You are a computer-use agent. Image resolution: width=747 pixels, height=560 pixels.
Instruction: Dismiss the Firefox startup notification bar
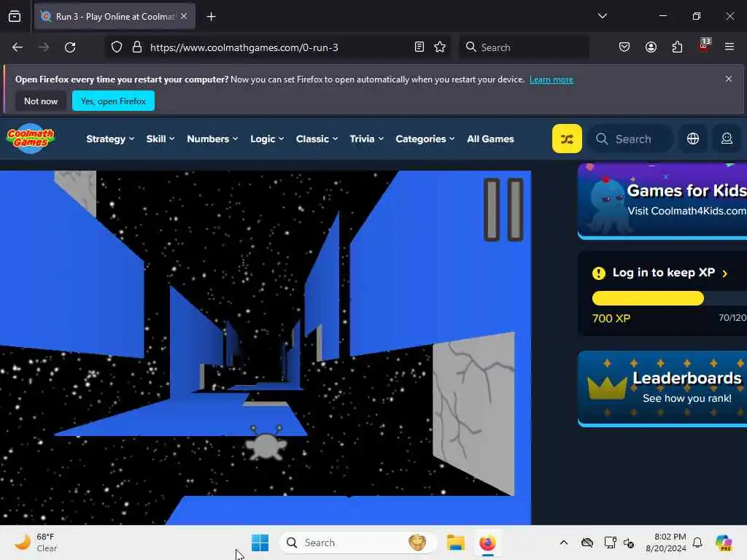point(729,79)
